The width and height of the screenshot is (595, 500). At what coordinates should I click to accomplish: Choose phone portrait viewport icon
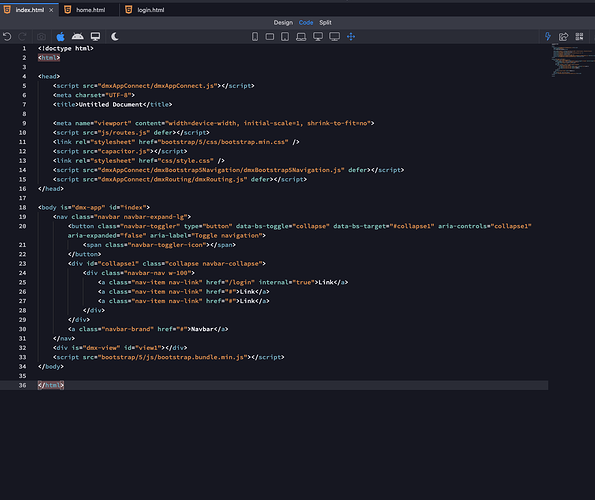point(255,36)
